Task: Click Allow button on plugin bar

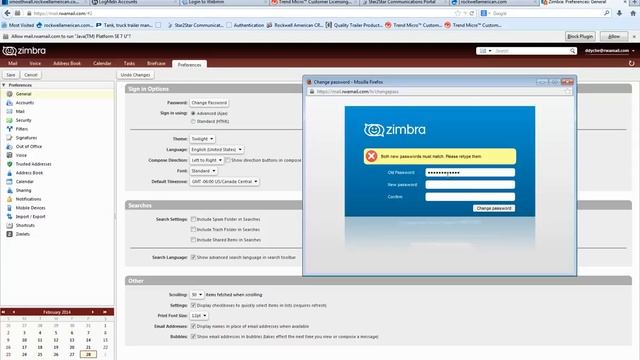Action: click(x=614, y=36)
